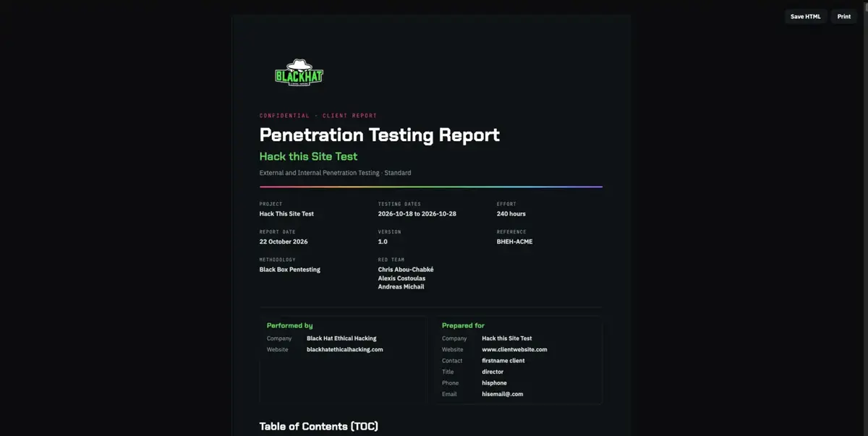The height and width of the screenshot is (436, 868).
Task: Open www.clientwebsite.com website text
Action: pos(514,349)
